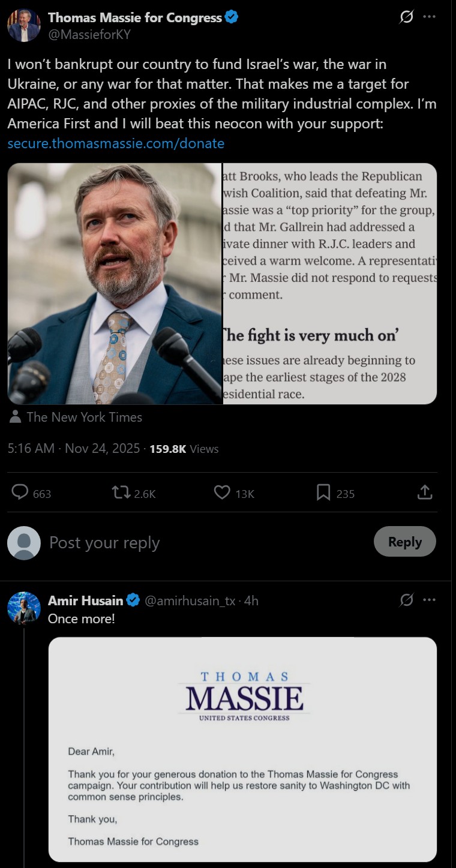Click the Grok icon on Massie's post

407,17
